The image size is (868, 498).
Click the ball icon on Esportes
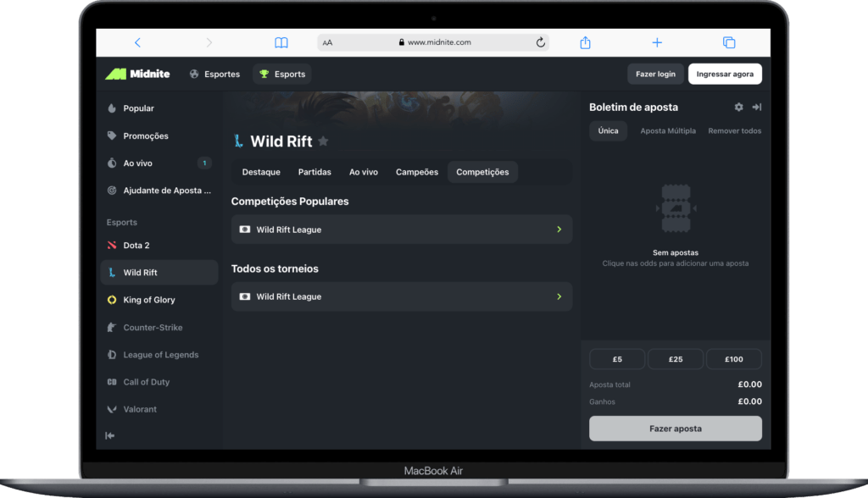click(194, 74)
